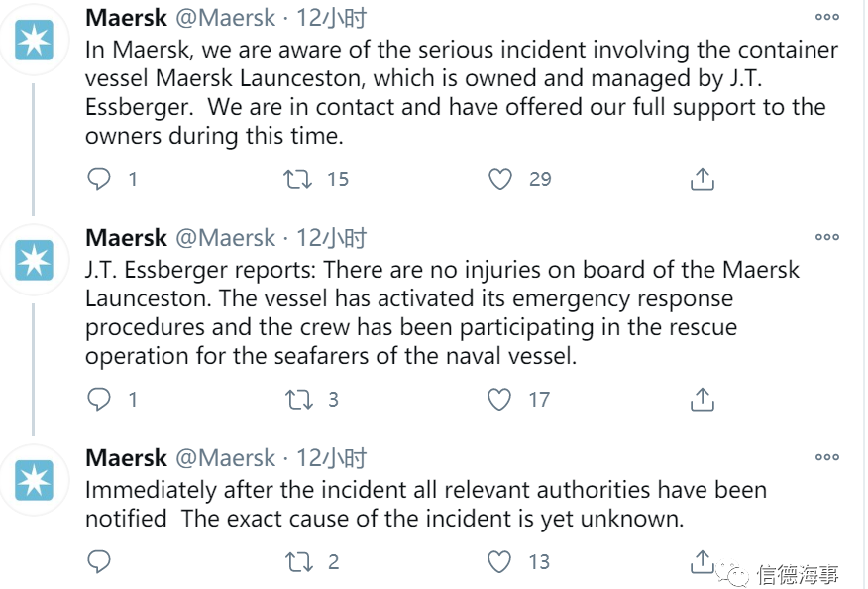The height and width of the screenshot is (589, 868).
Task: Share the J.T. Essberger reports tweet
Action: pyautogui.click(x=702, y=400)
